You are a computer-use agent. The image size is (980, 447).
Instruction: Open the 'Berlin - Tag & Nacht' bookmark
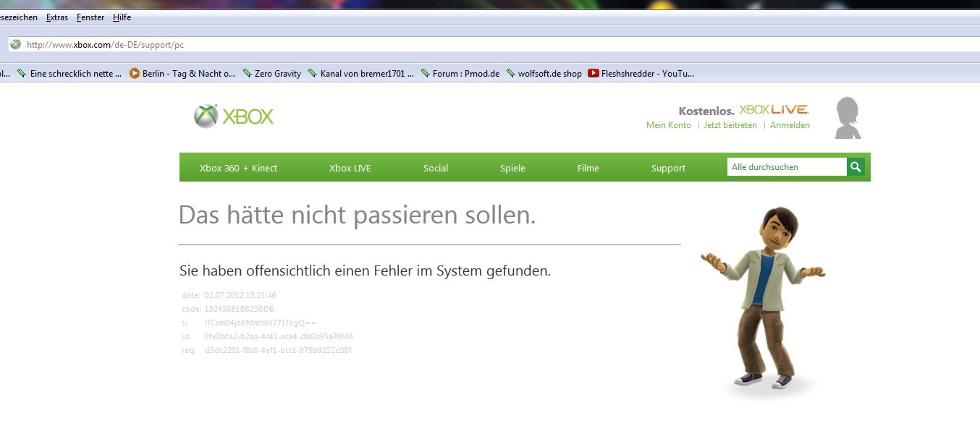[182, 73]
